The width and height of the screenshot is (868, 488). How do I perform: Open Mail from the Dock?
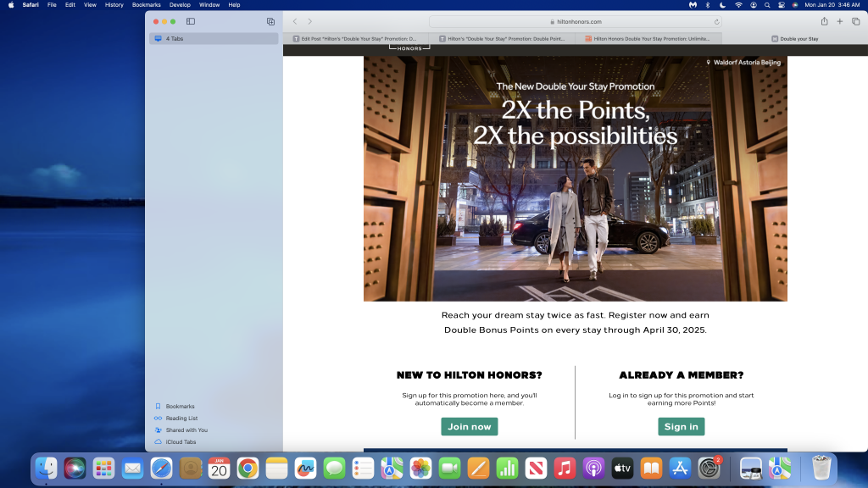tap(132, 469)
